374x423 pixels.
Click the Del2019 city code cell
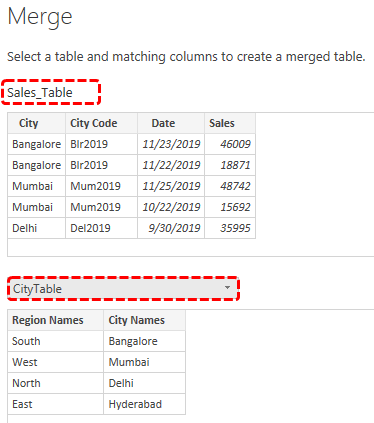101,228
